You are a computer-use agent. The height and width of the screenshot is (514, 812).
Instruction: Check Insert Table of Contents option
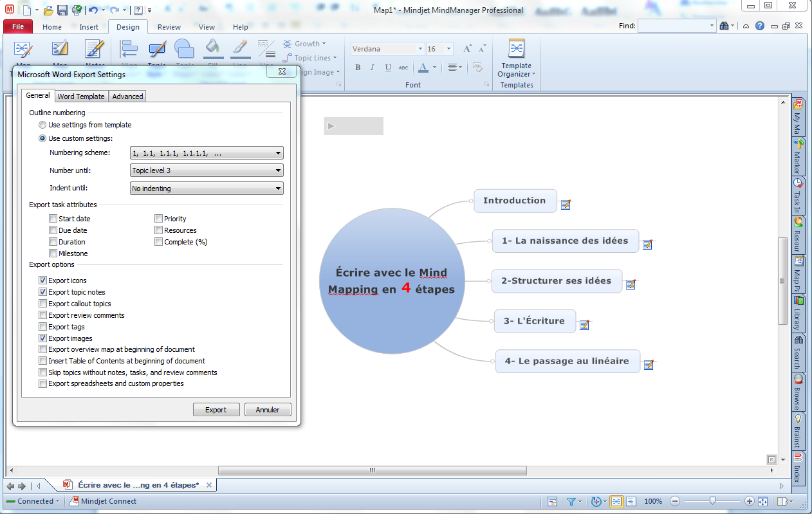pos(43,361)
